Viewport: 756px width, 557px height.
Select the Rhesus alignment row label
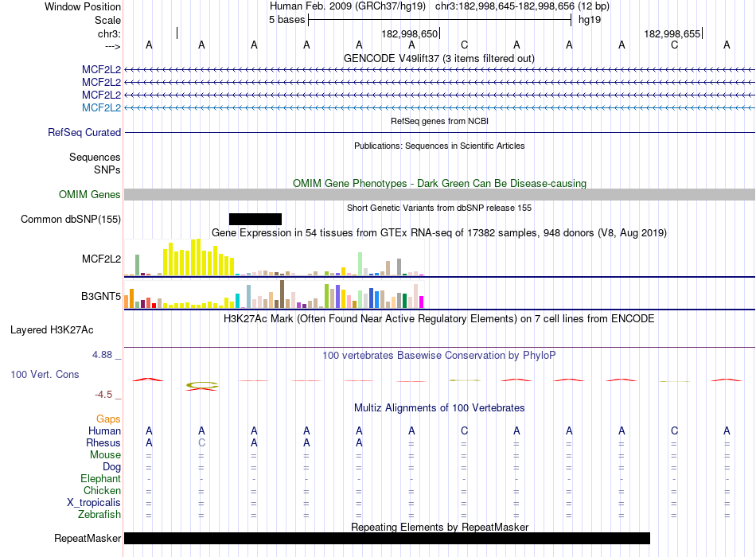point(103,442)
